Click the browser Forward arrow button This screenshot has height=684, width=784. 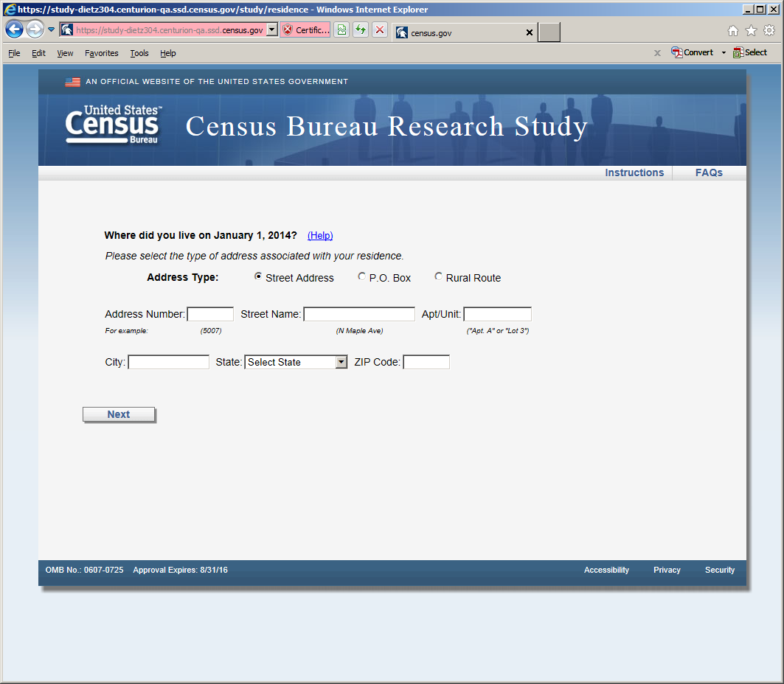(35, 29)
